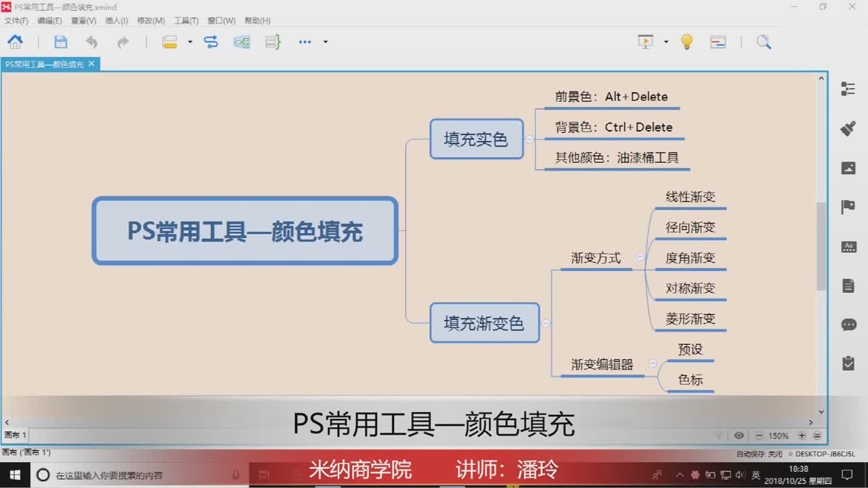Click the toolbar icon right of the lightbulb
Viewport: 868px width, 488px height.
(718, 42)
